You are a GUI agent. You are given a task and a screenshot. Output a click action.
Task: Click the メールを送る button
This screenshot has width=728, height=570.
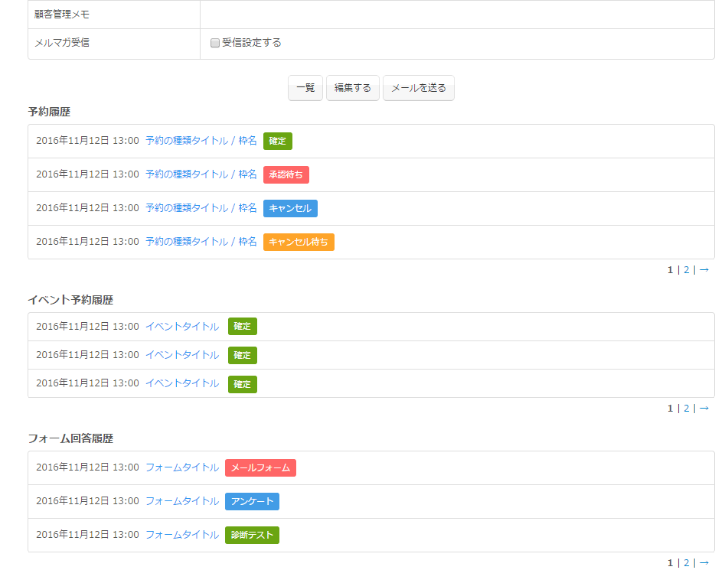click(418, 88)
